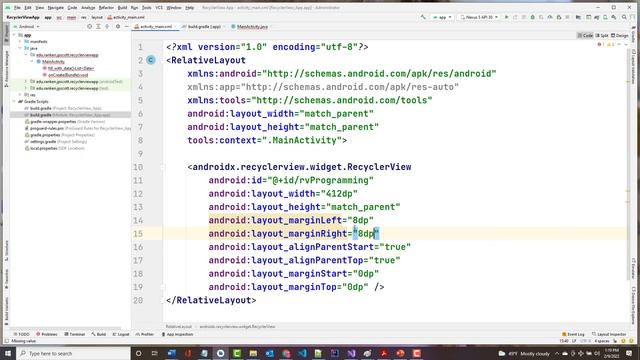Open the Problems tool window
Image resolution: width=640 pixels, height=360 pixels.
click(47, 334)
